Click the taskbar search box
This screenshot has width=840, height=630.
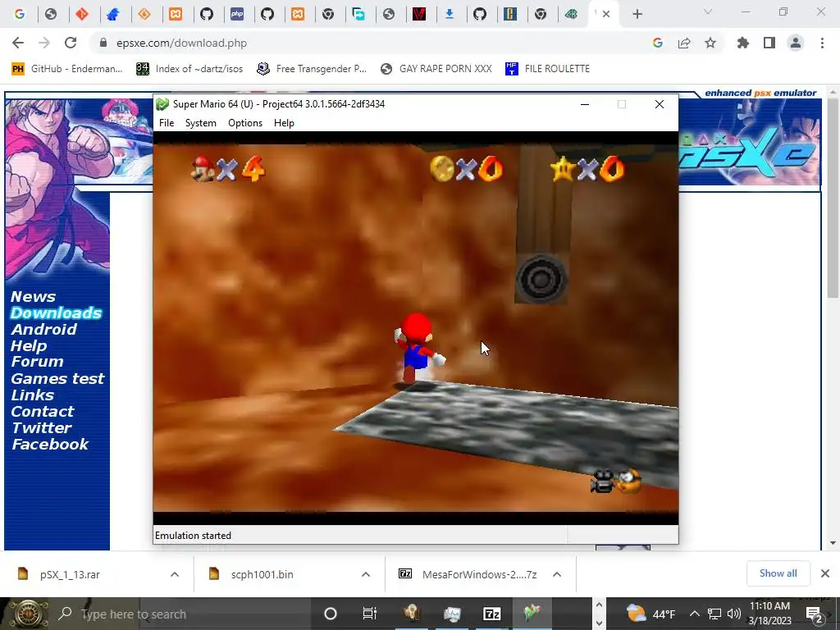[x=182, y=614]
